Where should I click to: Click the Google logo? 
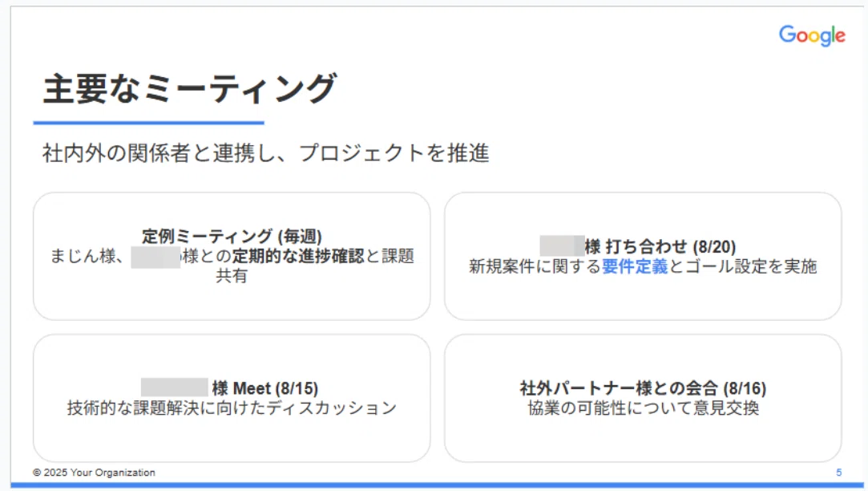[812, 35]
